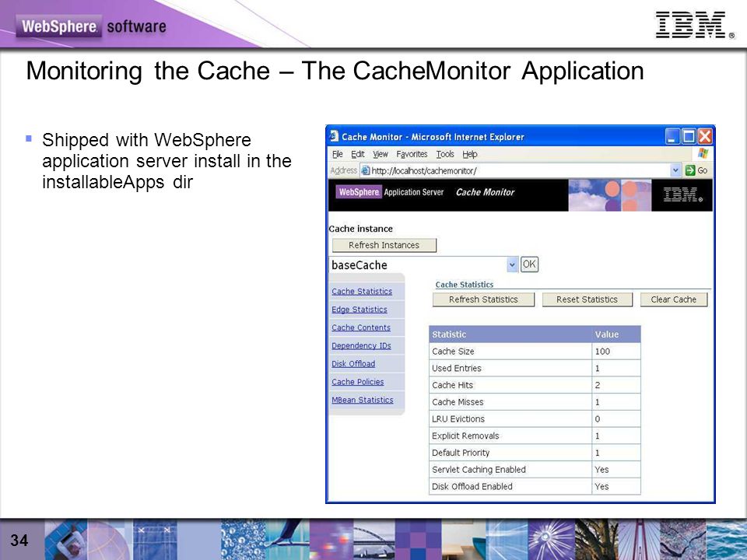Click the Reset Statistics button

click(587, 299)
